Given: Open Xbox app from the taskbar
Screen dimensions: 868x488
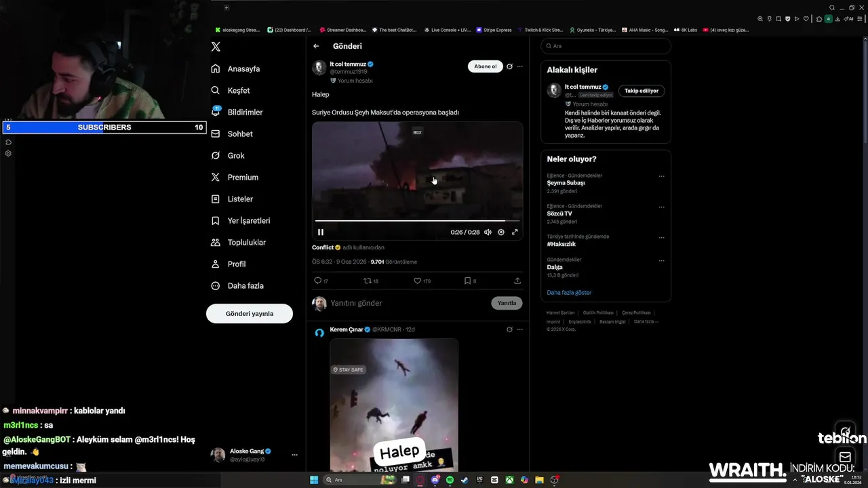Looking at the screenshot, I should coord(509,480).
